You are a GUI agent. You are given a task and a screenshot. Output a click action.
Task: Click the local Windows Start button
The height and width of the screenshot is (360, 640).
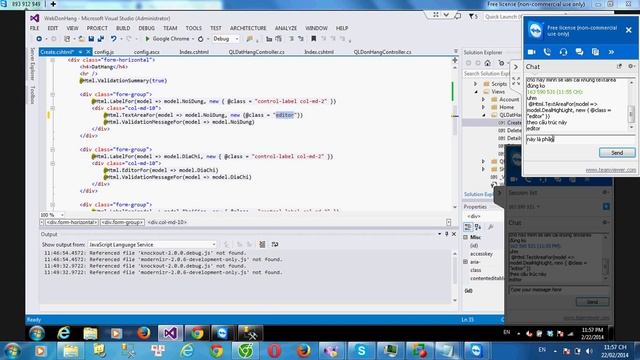coord(12,351)
